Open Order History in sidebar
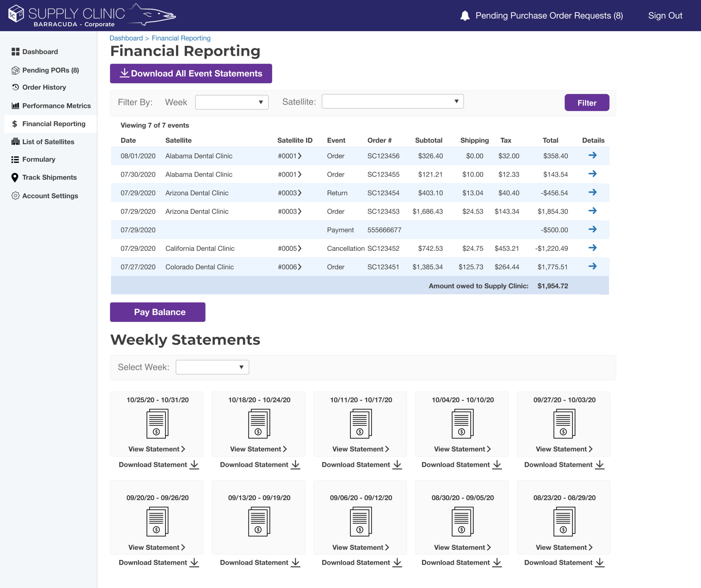Viewport: 701px width, 588px height. coord(44,87)
